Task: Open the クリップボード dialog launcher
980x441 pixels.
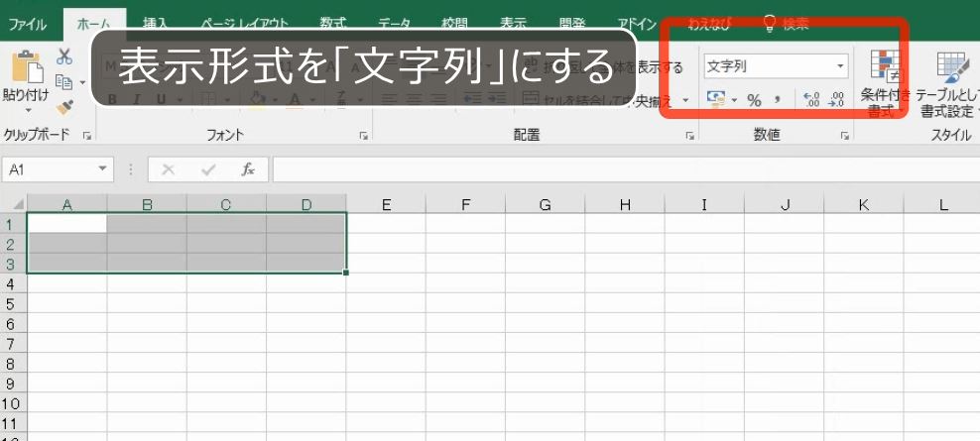Action: click(87, 135)
